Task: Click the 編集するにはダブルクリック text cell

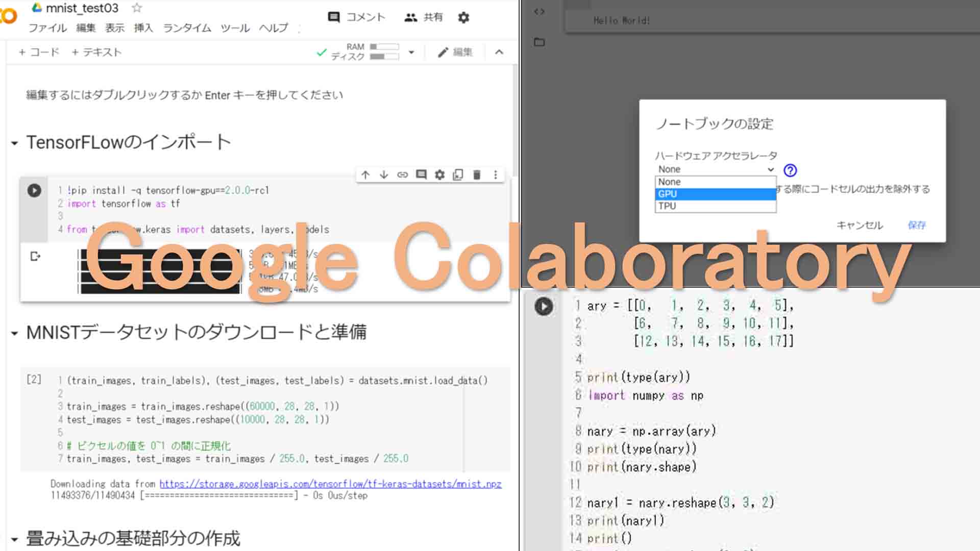Action: tap(184, 95)
